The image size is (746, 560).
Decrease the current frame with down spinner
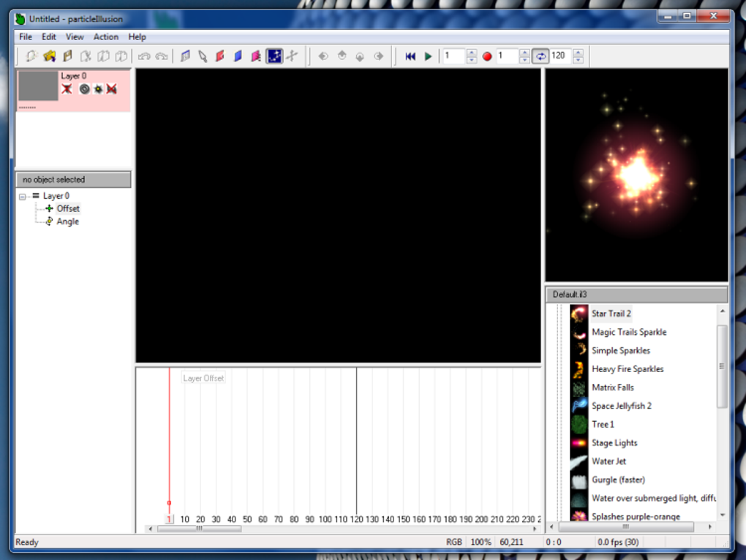(x=472, y=60)
